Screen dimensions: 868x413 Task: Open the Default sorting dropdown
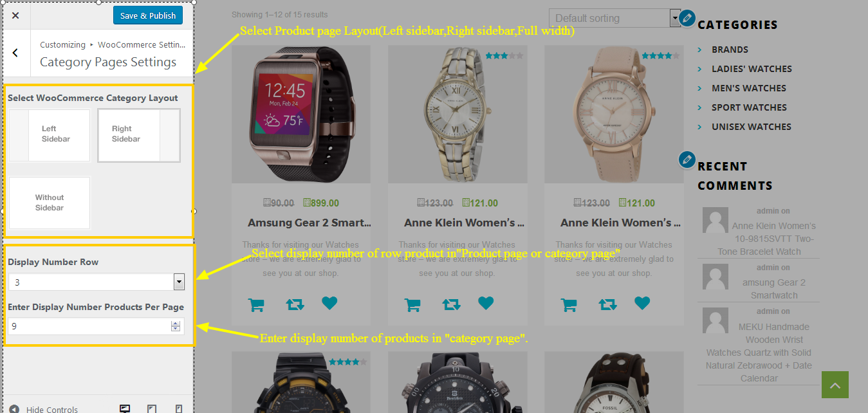click(x=614, y=18)
